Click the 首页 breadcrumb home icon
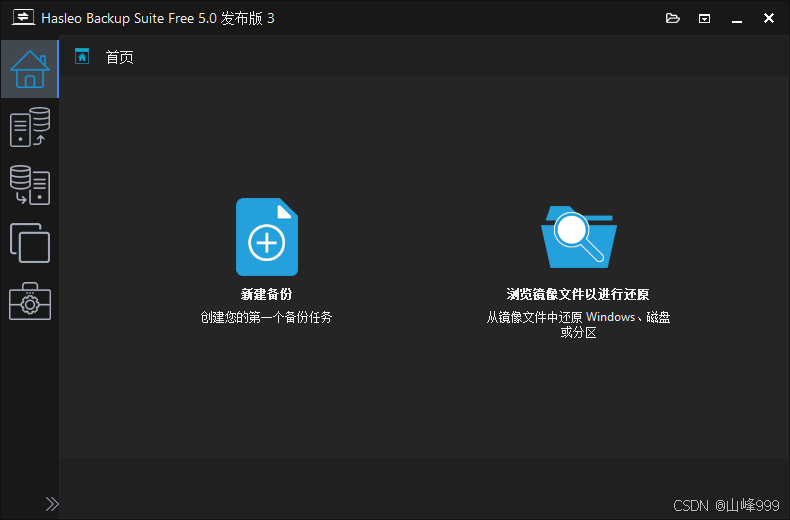This screenshot has width=790, height=520. (x=82, y=56)
